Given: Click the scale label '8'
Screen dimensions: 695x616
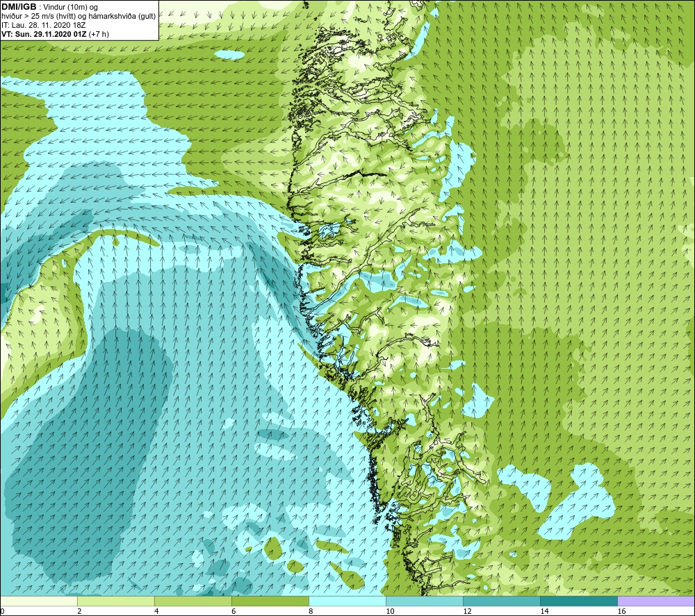Looking at the screenshot, I should pos(311,611).
